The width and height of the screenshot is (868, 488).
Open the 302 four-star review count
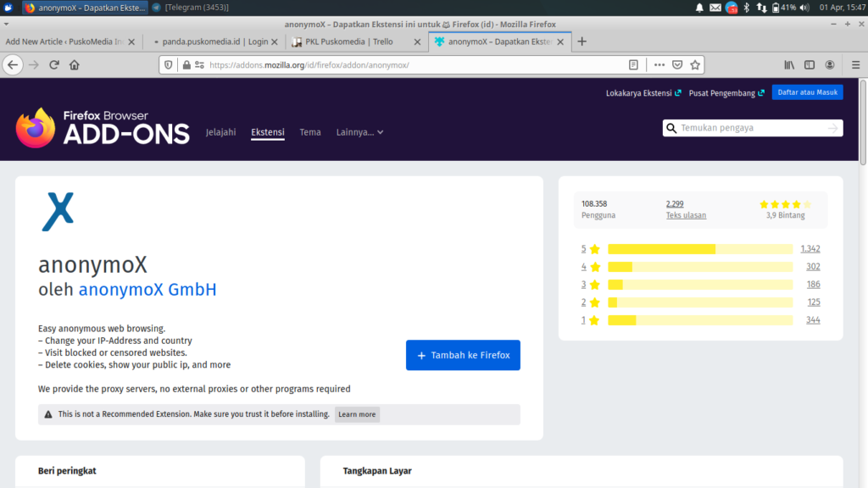click(x=813, y=267)
